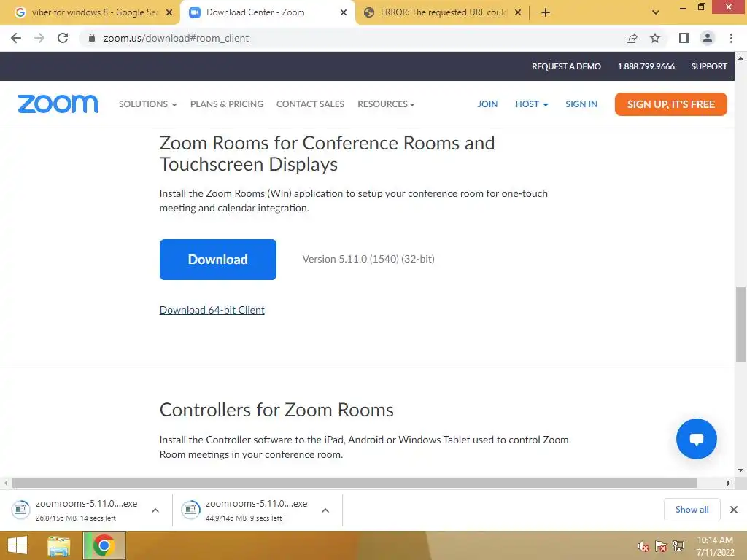The image size is (747, 560).
Task: Expand options for the 44.9/146 MB download
Action: point(325,510)
